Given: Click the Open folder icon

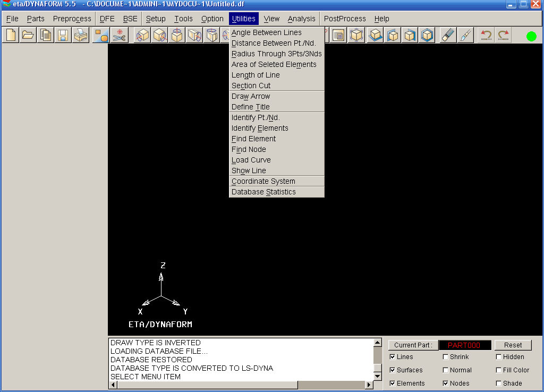Looking at the screenshot, I should pyautogui.click(x=28, y=35).
